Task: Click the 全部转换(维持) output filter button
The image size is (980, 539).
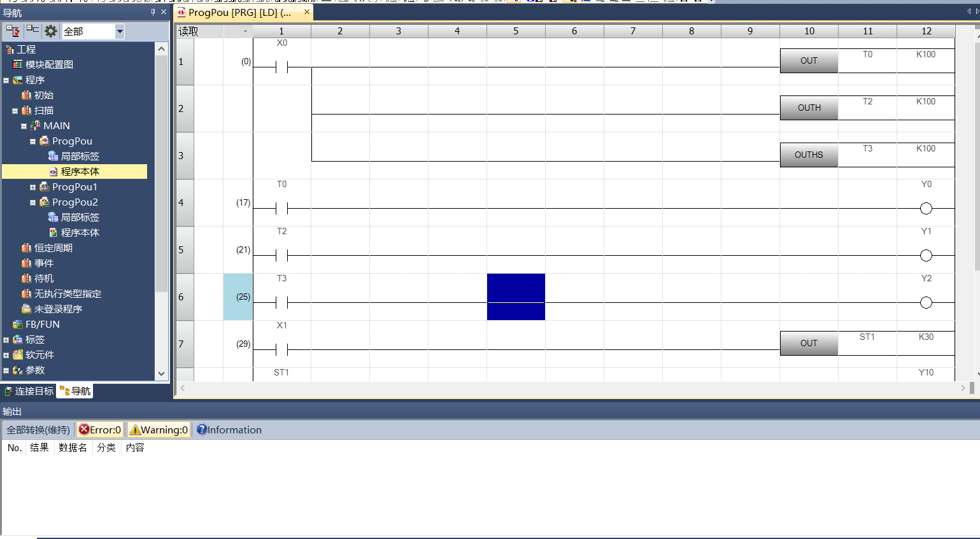Action: 38,430
